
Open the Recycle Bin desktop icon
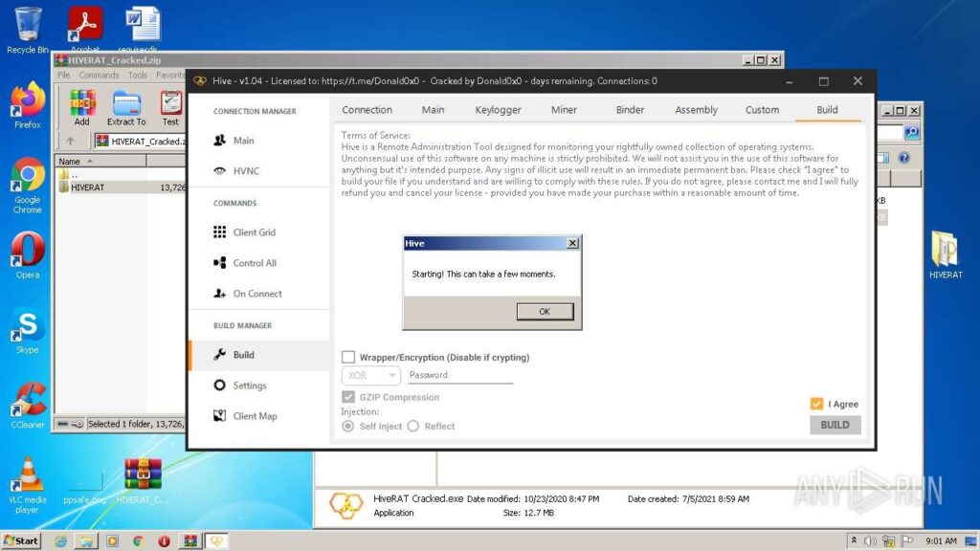[x=28, y=30]
